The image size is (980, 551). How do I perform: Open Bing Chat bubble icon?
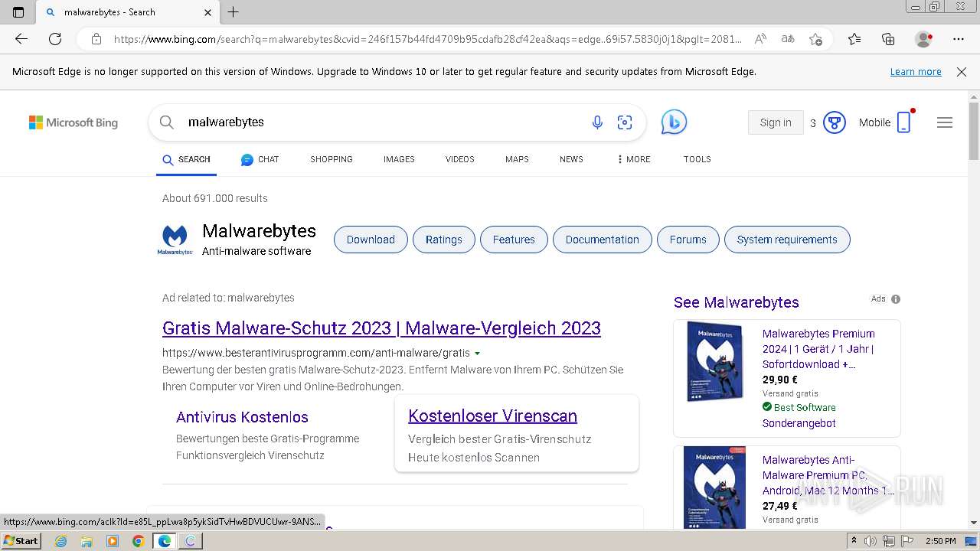click(674, 122)
